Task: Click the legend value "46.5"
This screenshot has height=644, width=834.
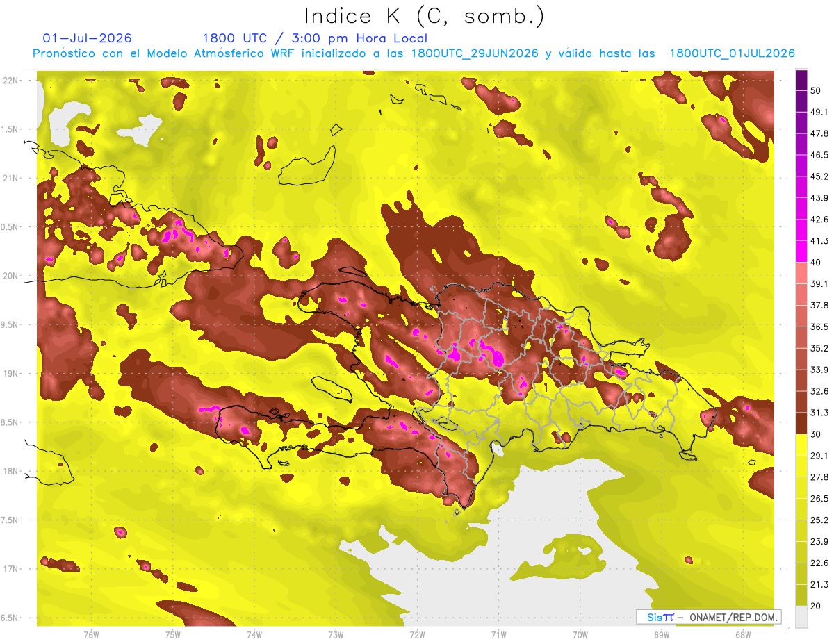Action: [819, 156]
